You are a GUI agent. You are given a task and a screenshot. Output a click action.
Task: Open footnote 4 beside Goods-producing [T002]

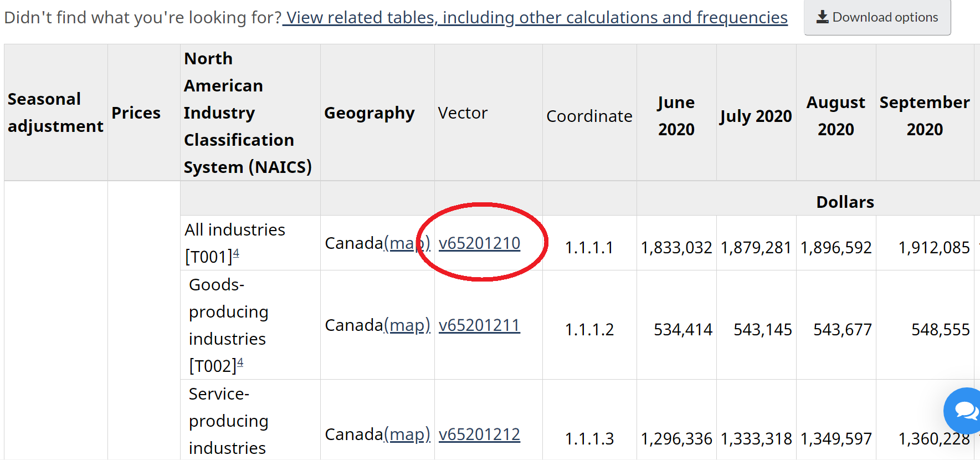(240, 363)
